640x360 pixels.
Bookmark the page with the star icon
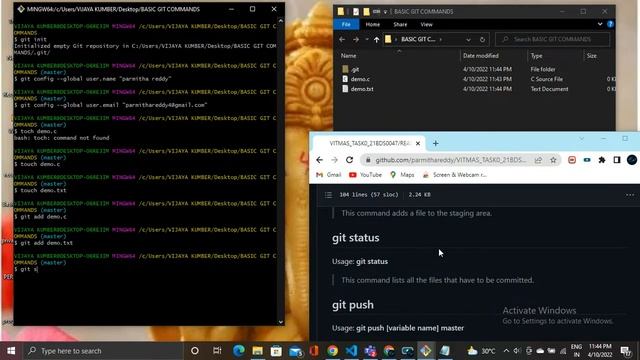coord(553,160)
